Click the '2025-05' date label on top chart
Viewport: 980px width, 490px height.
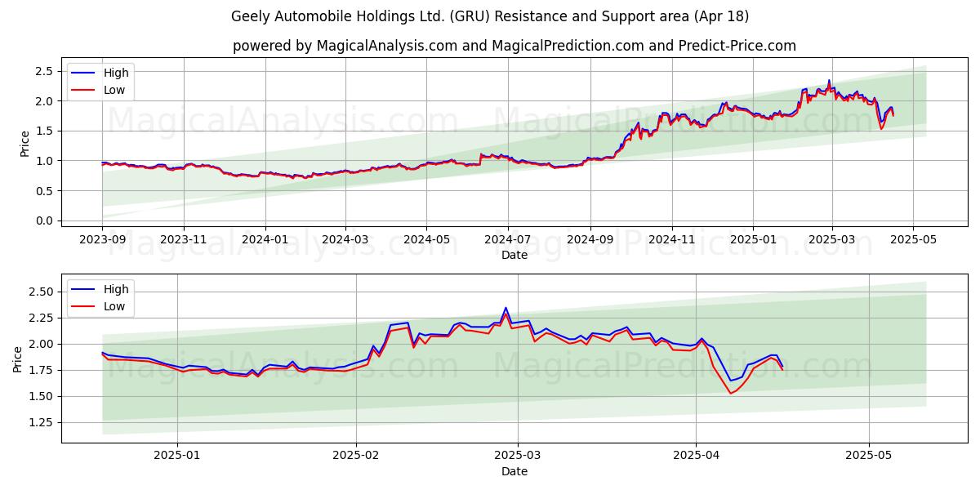tap(913, 240)
